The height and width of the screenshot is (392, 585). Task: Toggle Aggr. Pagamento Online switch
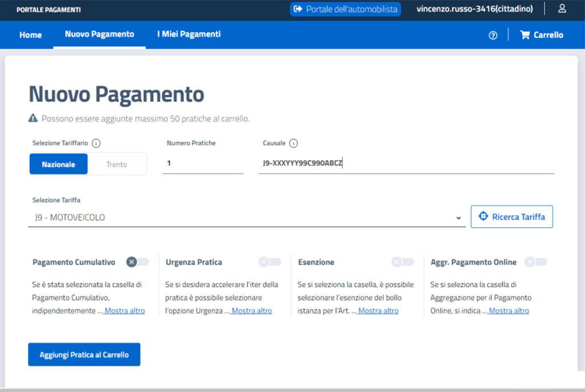point(536,262)
